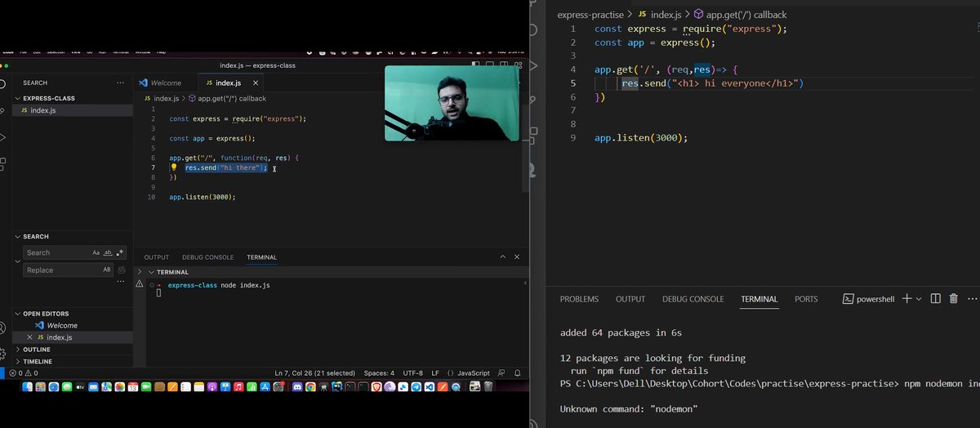Open the PORTS tab in the right window
This screenshot has height=428, width=980.
point(806,299)
